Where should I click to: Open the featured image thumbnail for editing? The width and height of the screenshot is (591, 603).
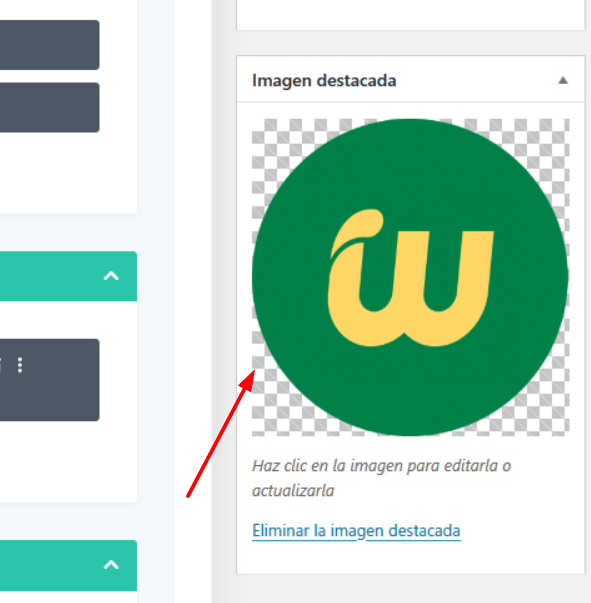410,277
